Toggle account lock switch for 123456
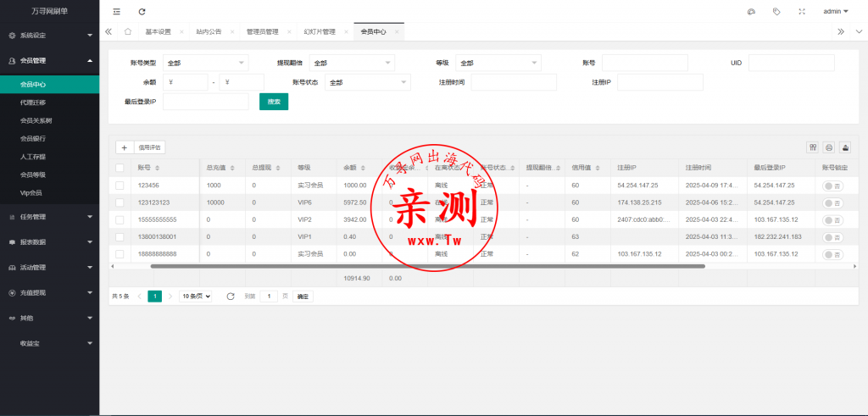This screenshot has height=416, width=868. (x=833, y=186)
